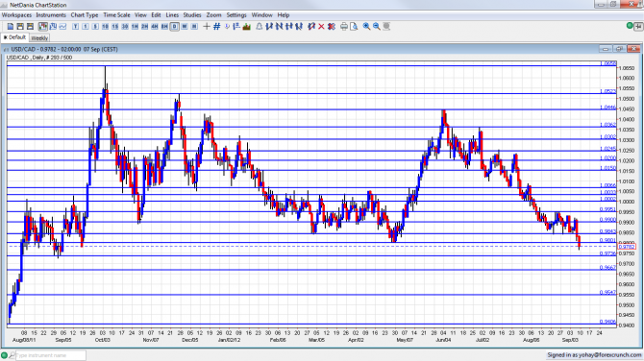This screenshot has height=361, width=644.
Task: Select the horizontal line drawing tool
Action: point(289,27)
